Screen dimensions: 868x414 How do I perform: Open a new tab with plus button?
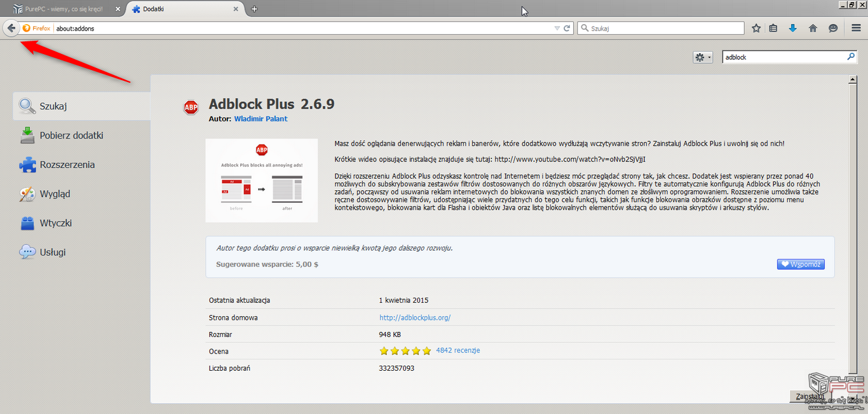point(254,9)
